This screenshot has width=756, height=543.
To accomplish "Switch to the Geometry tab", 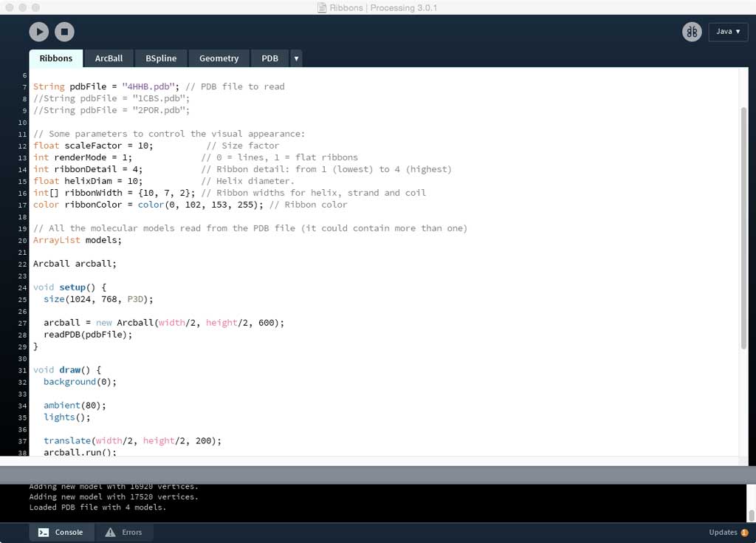I will pyautogui.click(x=219, y=58).
